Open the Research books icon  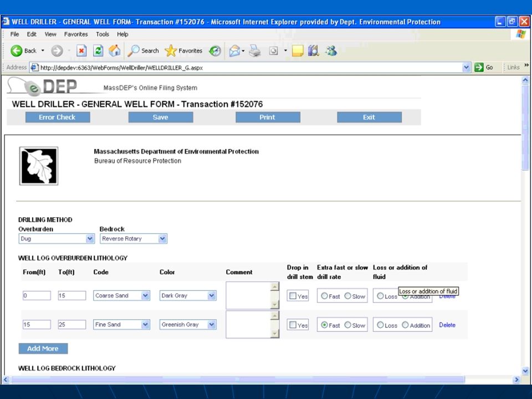pyautogui.click(x=314, y=51)
